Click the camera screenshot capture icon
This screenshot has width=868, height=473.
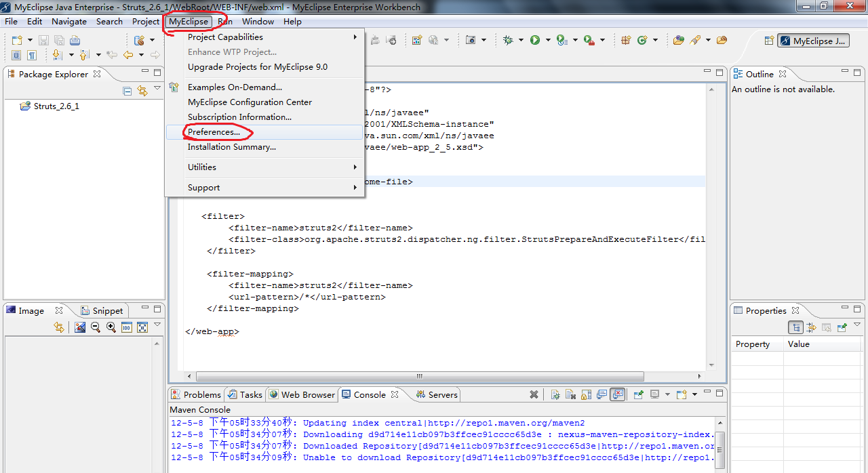pos(470,41)
